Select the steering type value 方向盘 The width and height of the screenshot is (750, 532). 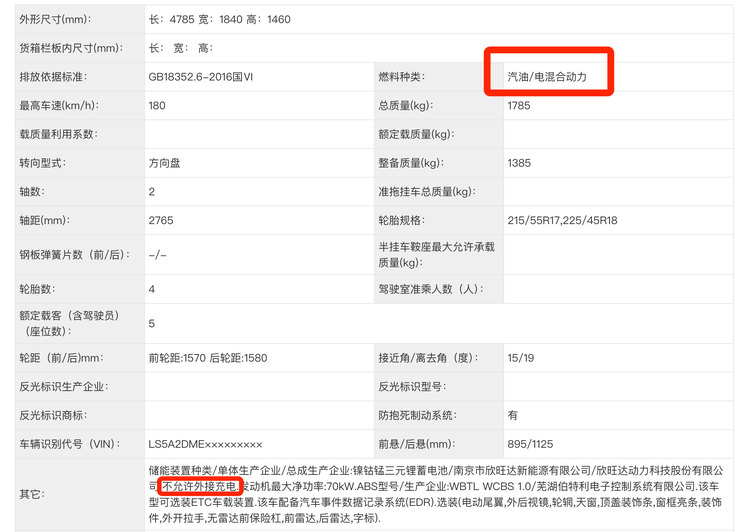pyautogui.click(x=167, y=163)
